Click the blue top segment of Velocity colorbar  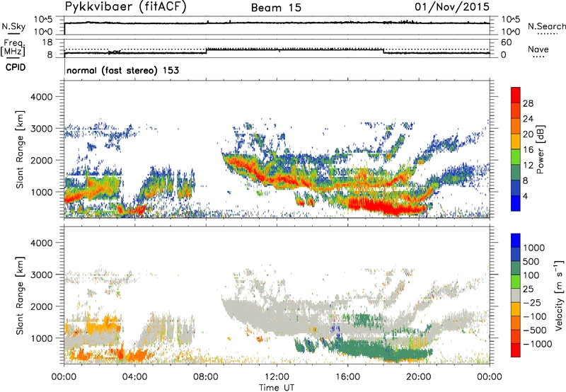coord(516,241)
